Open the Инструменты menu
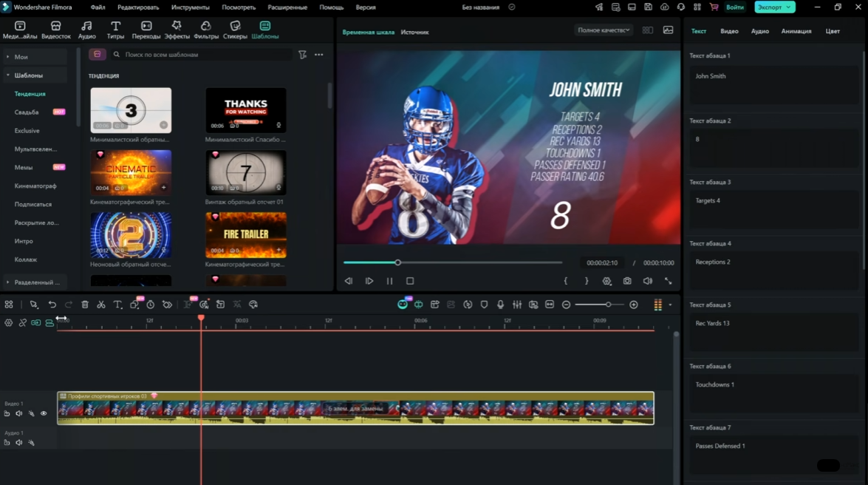The image size is (868, 485). [191, 7]
